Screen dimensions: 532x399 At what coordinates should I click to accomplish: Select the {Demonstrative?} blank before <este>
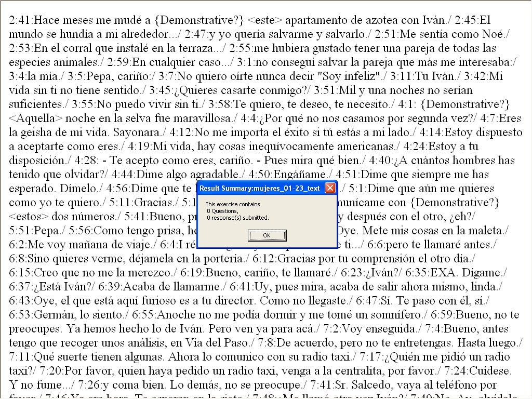coord(199,21)
